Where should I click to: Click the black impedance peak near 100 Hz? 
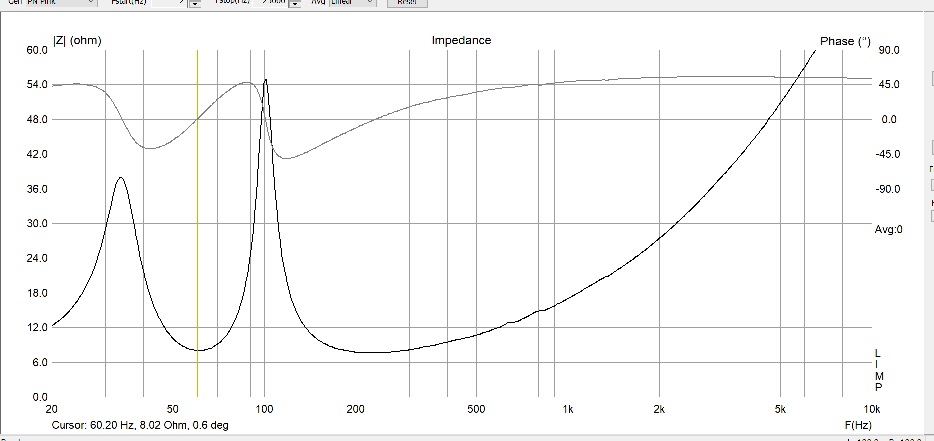point(265,80)
